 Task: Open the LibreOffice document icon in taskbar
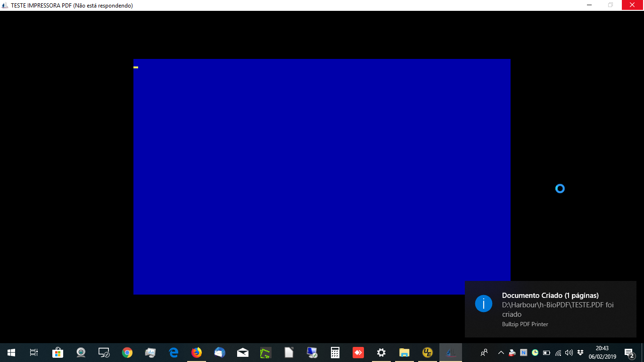[289, 353]
